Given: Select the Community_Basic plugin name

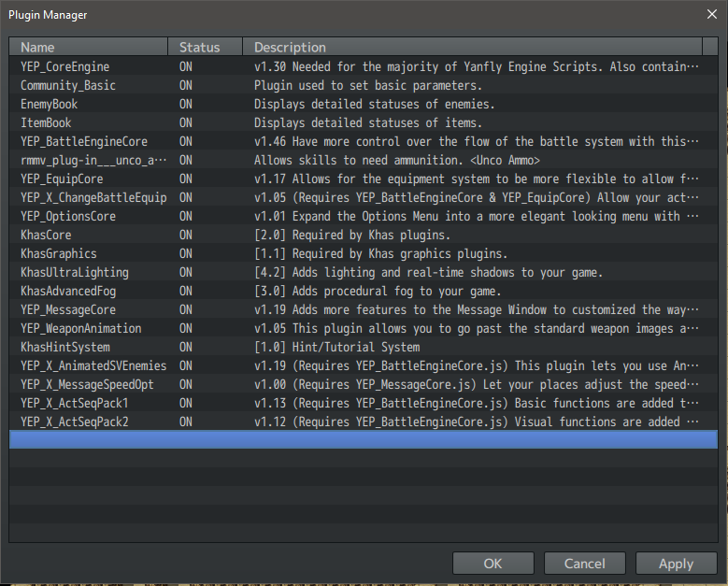Looking at the screenshot, I should click(68, 85).
